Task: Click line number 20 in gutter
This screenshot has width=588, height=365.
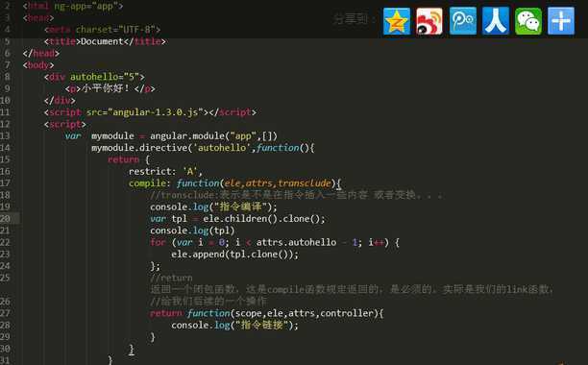Action: coord(5,218)
